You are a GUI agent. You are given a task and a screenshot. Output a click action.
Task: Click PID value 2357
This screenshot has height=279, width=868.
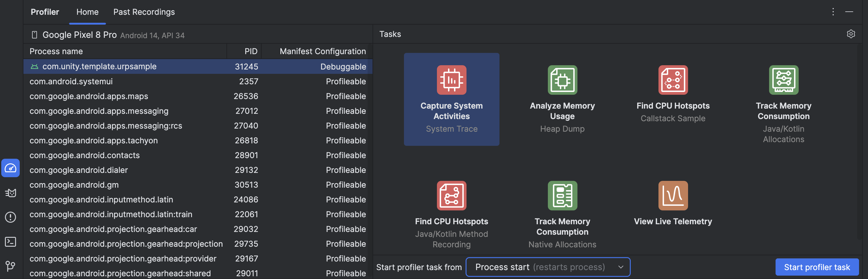pos(249,81)
